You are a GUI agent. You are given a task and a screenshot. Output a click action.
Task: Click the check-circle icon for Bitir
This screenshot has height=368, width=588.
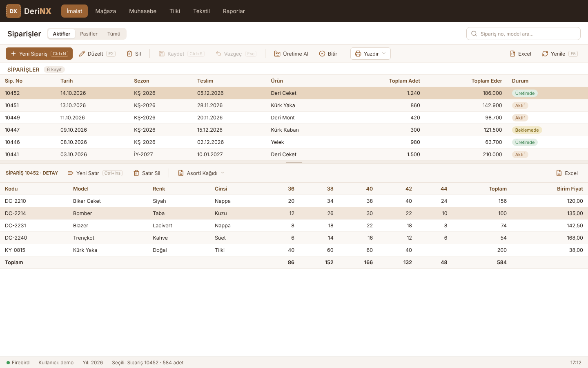point(322,54)
